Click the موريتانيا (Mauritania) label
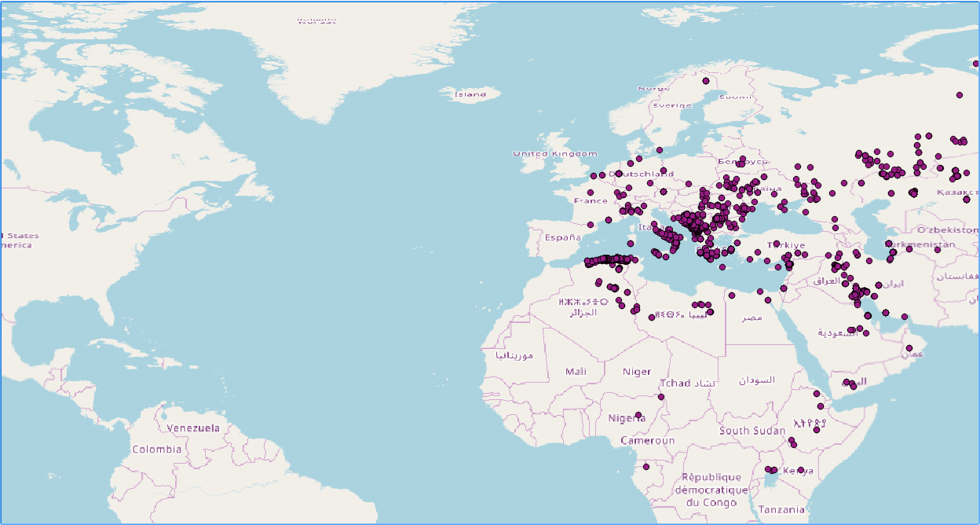The width and height of the screenshot is (980, 525). tap(514, 355)
